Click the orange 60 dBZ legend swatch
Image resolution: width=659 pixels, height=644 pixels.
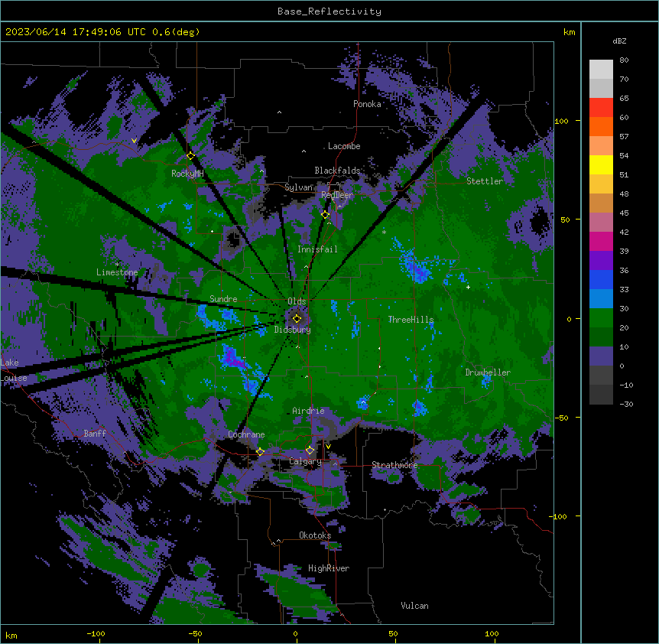(601, 126)
